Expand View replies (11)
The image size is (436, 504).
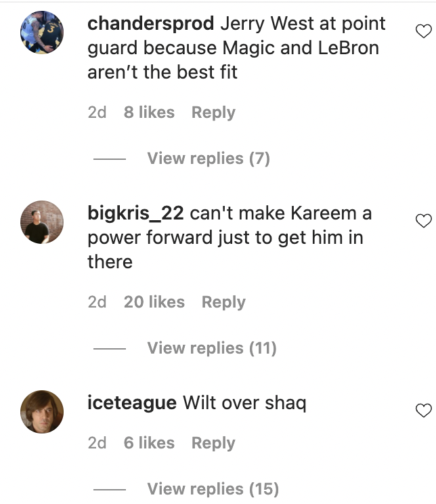tap(212, 348)
